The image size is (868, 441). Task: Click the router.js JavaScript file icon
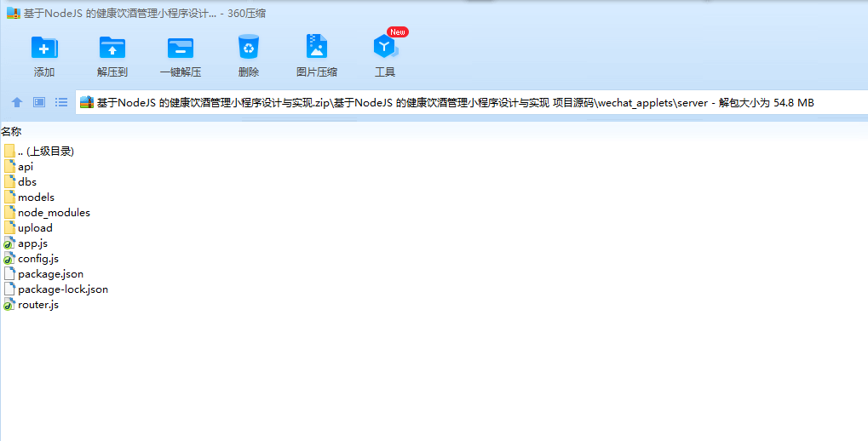(x=9, y=305)
